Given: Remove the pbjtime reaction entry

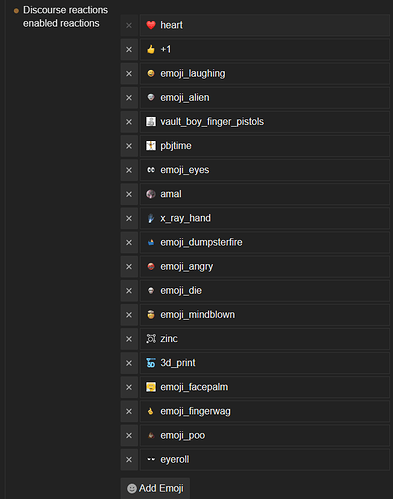Looking at the screenshot, I should coord(129,146).
